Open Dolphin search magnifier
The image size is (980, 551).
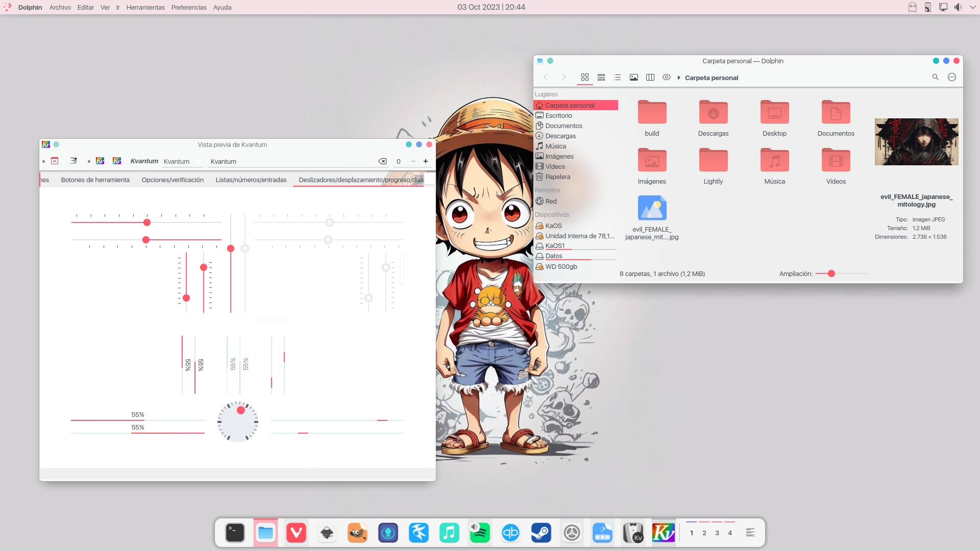pos(936,77)
